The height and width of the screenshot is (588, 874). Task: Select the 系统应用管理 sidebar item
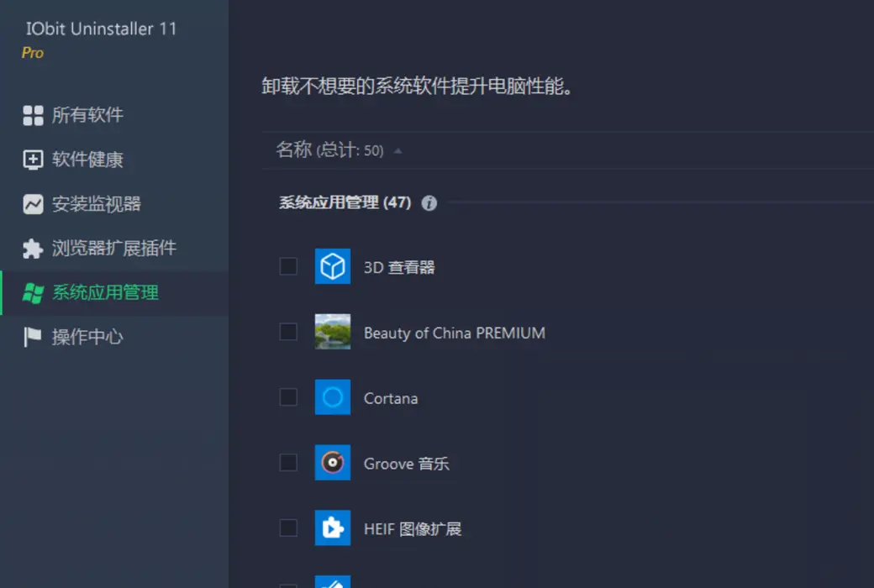click(114, 293)
